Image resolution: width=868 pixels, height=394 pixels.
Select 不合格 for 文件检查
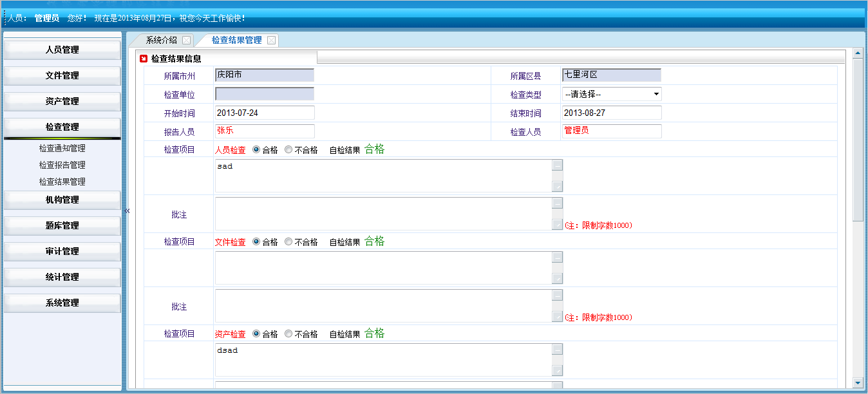[288, 242]
